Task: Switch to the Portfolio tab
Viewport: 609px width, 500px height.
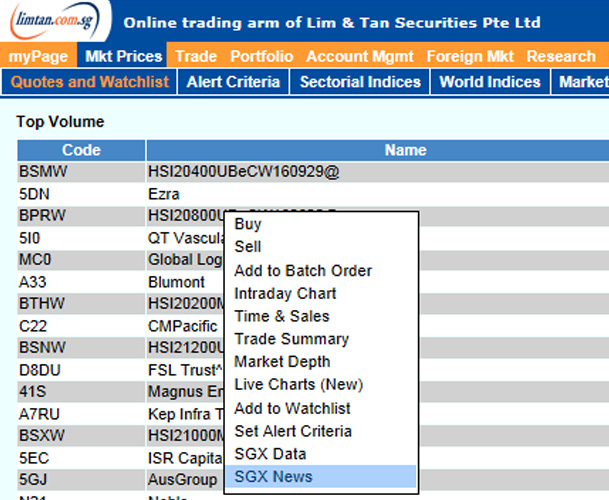Action: [262, 56]
